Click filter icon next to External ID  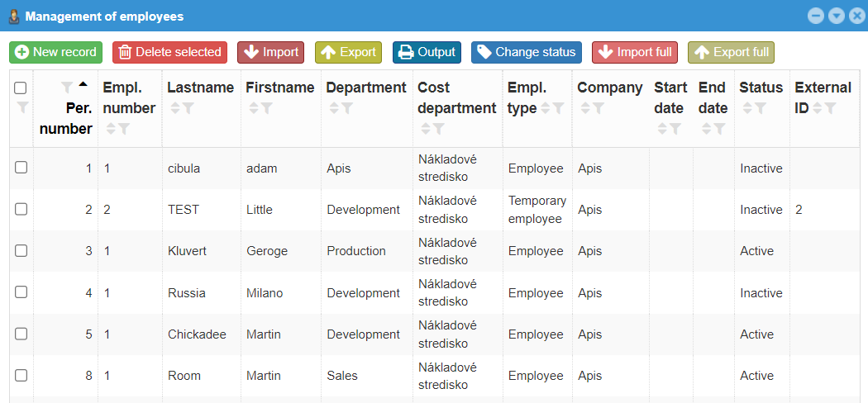(830, 108)
